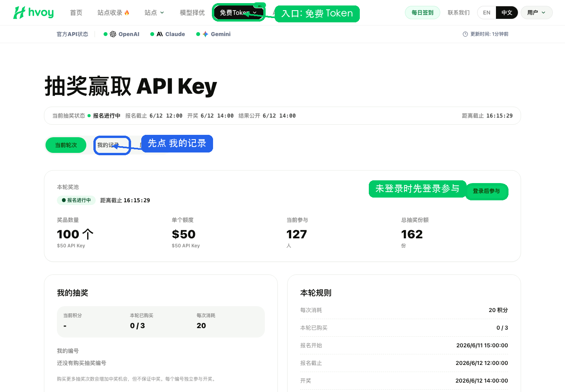Click 本轮已购买 0 / 3 in 我的抽奖
The width and height of the screenshot is (565, 392).
click(142, 321)
